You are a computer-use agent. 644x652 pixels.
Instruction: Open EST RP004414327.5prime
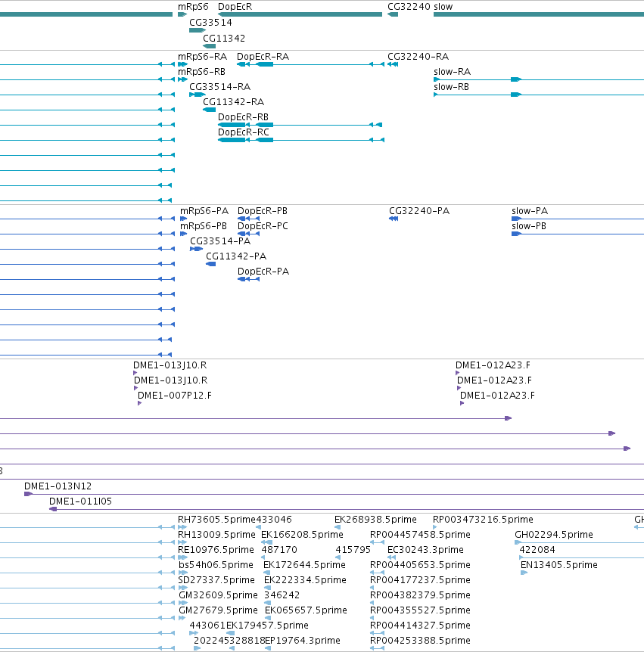click(420, 626)
